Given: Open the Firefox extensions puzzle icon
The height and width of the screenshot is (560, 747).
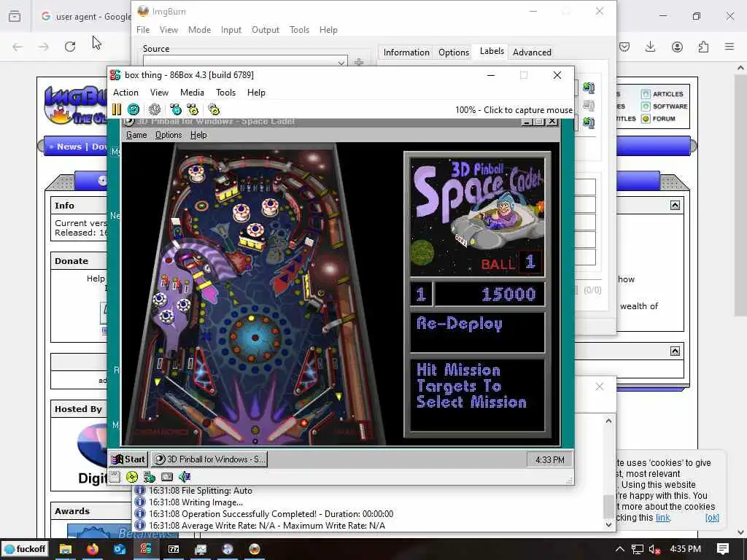Looking at the screenshot, I should click(703, 46).
